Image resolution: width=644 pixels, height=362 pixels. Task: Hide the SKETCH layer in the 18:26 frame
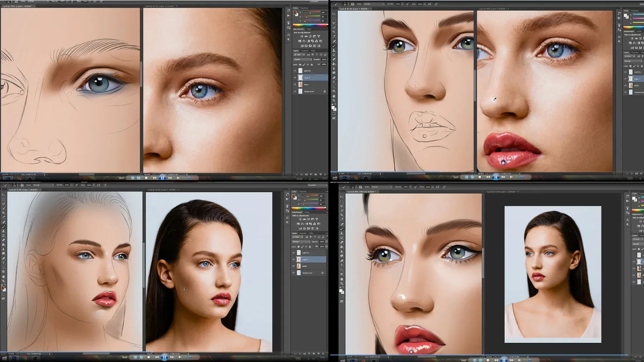pyautogui.click(x=293, y=253)
